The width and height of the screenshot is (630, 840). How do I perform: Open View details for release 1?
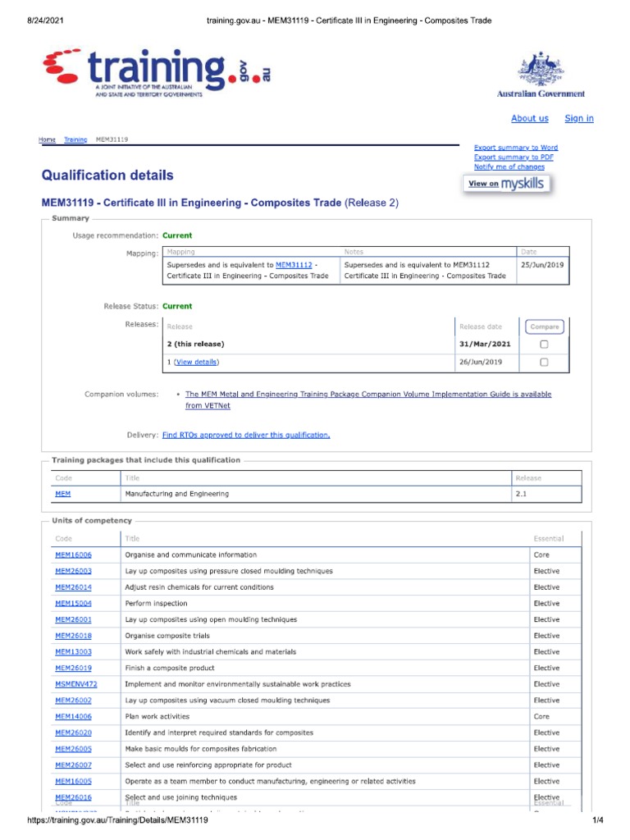[197, 362]
